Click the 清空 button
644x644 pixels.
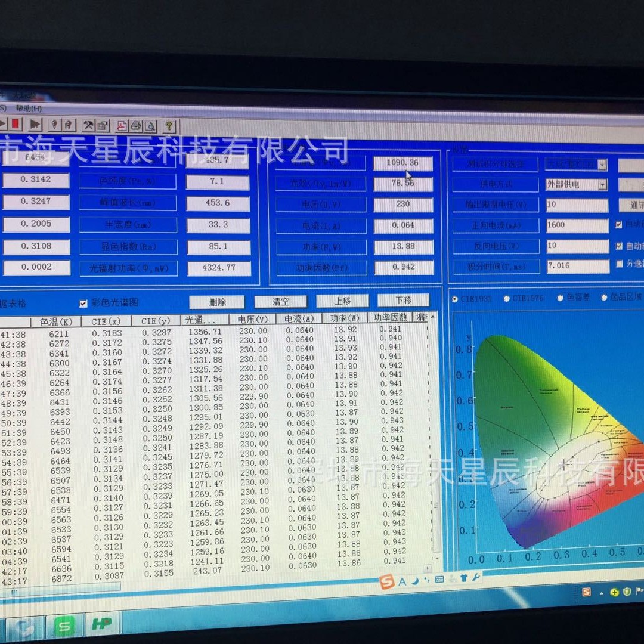pos(280,302)
